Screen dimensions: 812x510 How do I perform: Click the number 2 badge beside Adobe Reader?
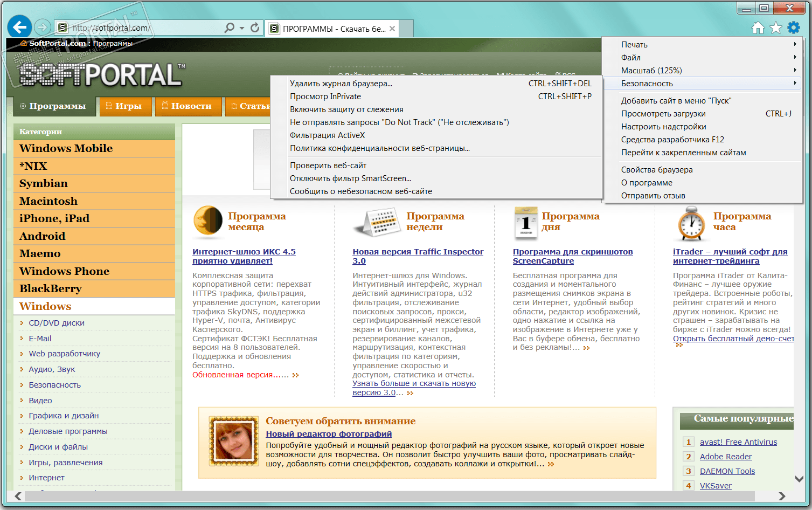(688, 457)
